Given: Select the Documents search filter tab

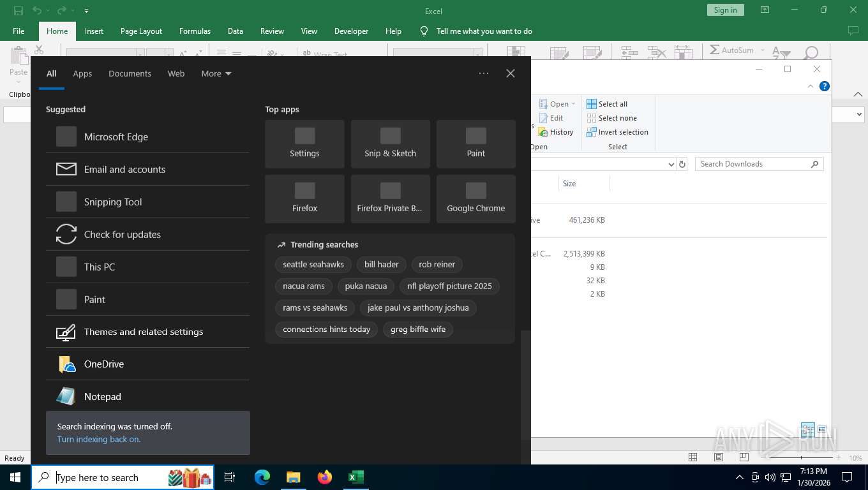Looking at the screenshot, I should [130, 73].
